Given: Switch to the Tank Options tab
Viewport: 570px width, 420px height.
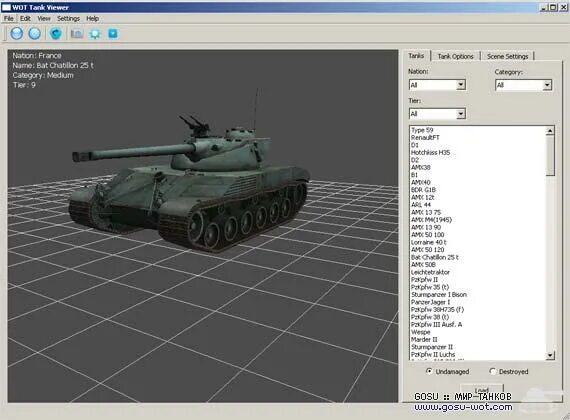Looking at the screenshot, I should click(x=455, y=56).
